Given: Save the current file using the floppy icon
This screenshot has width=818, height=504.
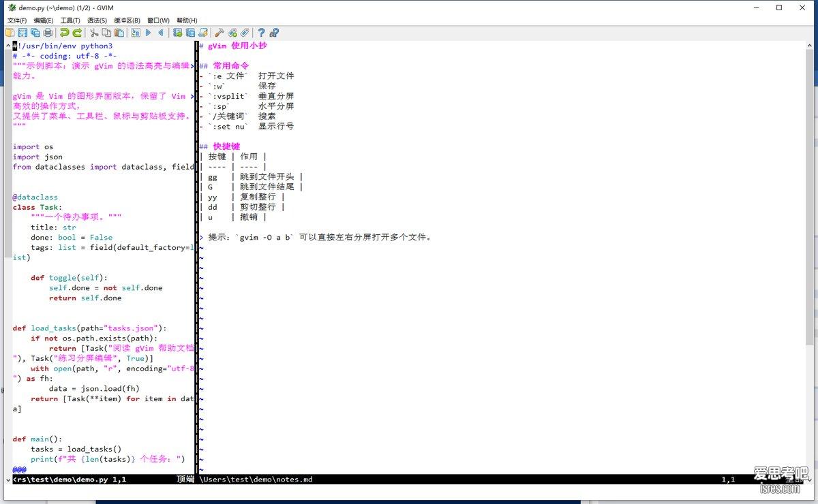Looking at the screenshot, I should tap(22, 33).
